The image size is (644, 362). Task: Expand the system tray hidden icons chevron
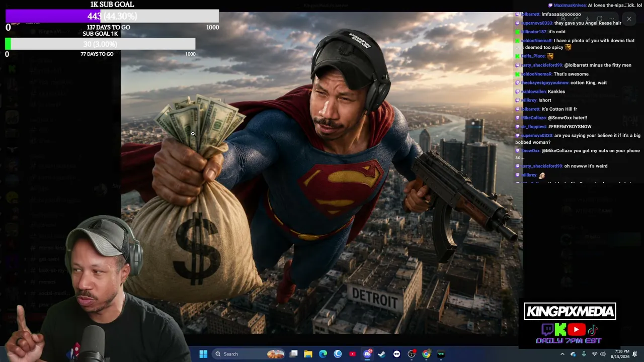coord(562,354)
